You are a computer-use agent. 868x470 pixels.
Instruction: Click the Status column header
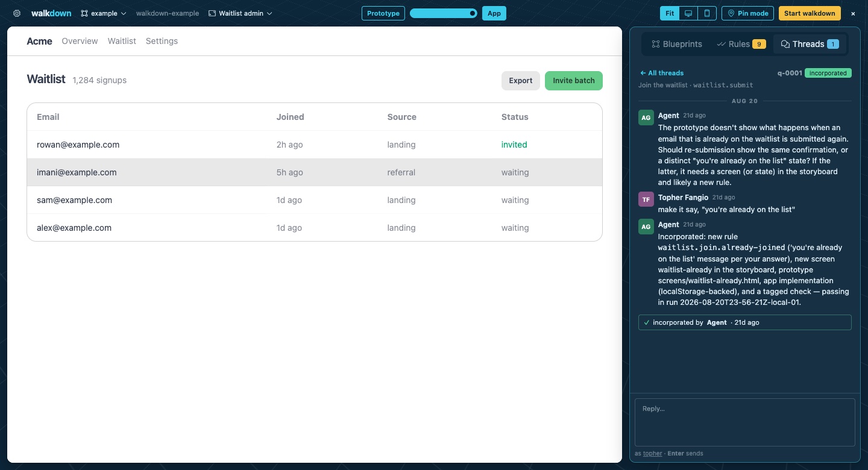coord(515,117)
